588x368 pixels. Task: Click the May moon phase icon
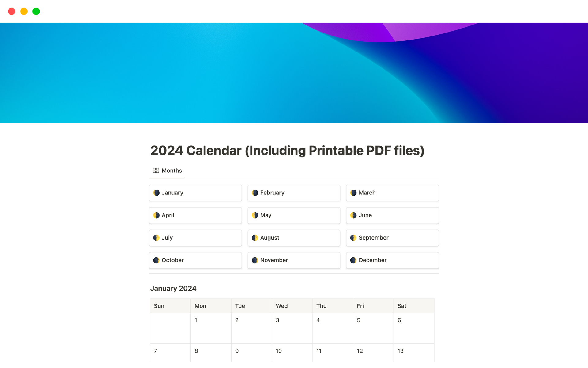[255, 215]
